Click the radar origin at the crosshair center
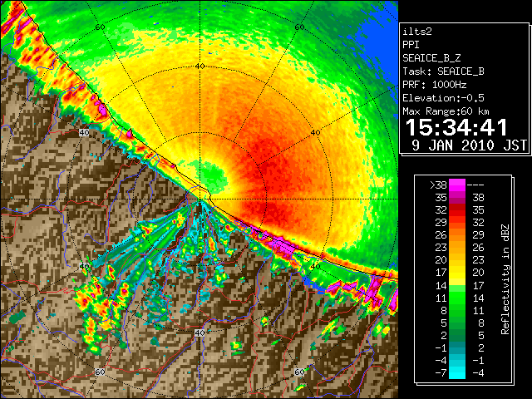532x399 pixels. [x=199, y=199]
